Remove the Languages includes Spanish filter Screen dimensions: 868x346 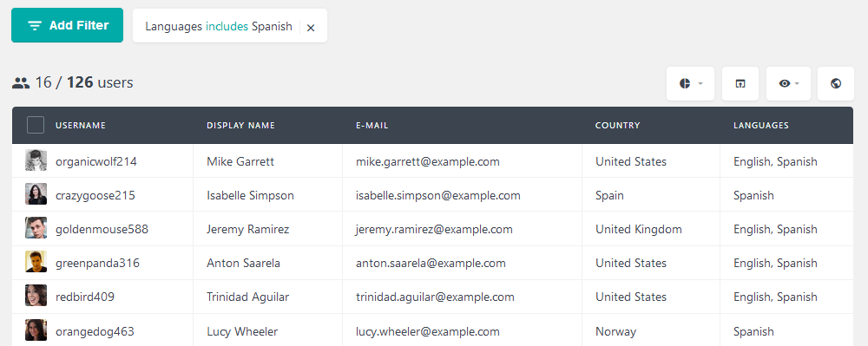click(311, 28)
